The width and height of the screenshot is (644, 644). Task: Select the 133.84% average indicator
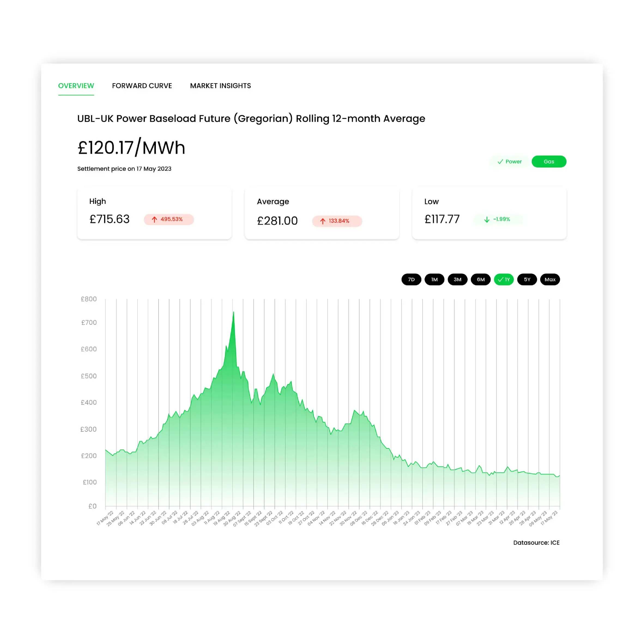(x=334, y=220)
